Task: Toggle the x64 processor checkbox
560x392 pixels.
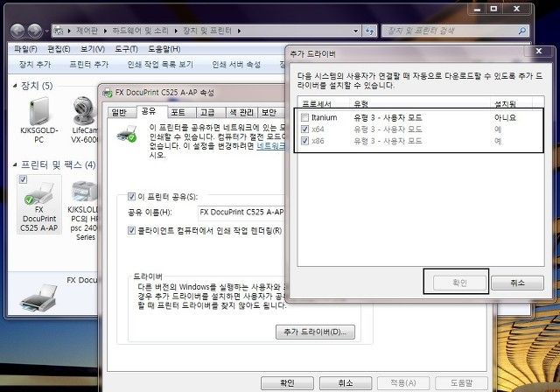Action: (x=304, y=129)
